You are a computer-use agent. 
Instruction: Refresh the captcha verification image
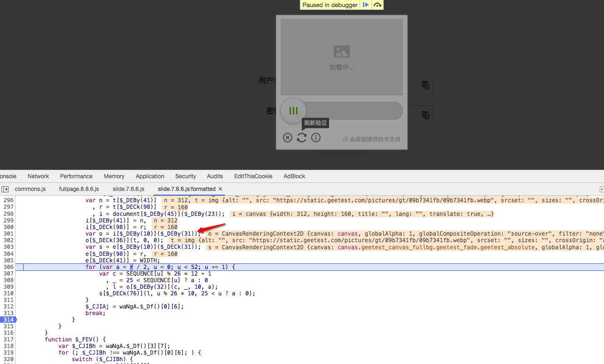[302, 138]
